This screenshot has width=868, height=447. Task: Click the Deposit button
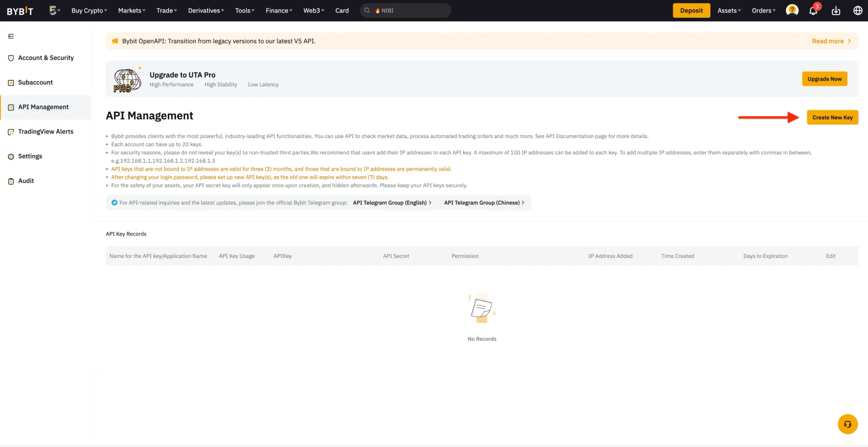click(691, 10)
